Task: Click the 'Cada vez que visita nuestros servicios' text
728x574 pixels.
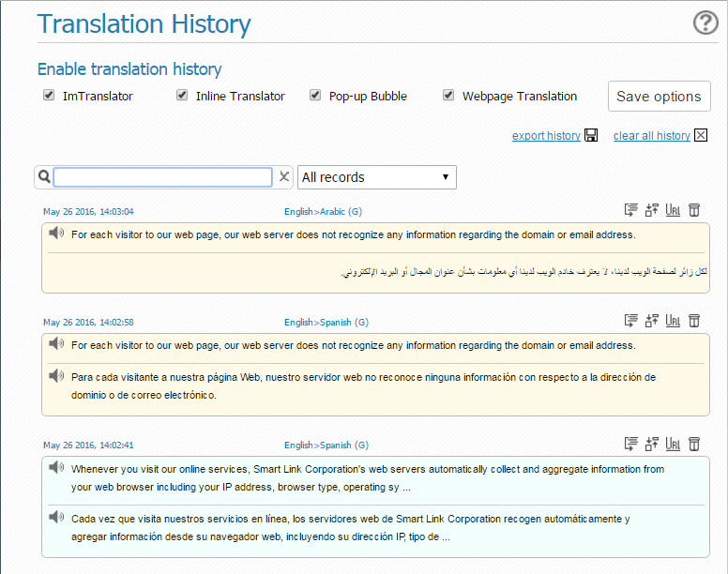Action: tap(351, 528)
